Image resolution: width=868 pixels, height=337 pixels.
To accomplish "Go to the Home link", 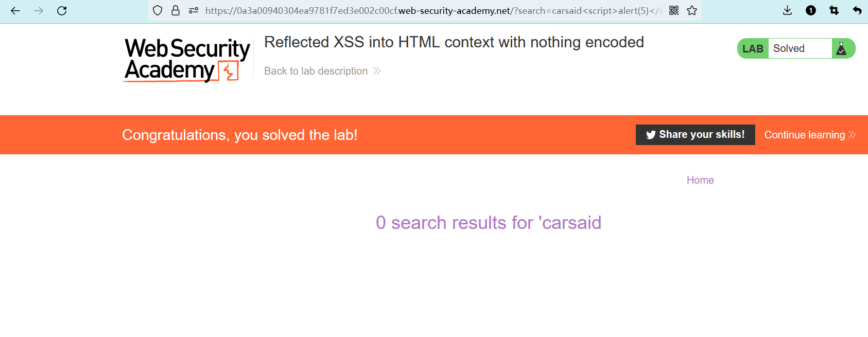I will (x=700, y=180).
